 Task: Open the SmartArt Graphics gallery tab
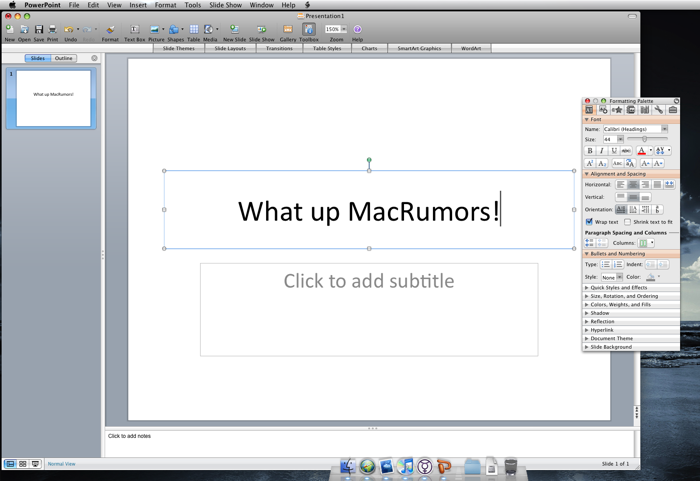click(419, 48)
